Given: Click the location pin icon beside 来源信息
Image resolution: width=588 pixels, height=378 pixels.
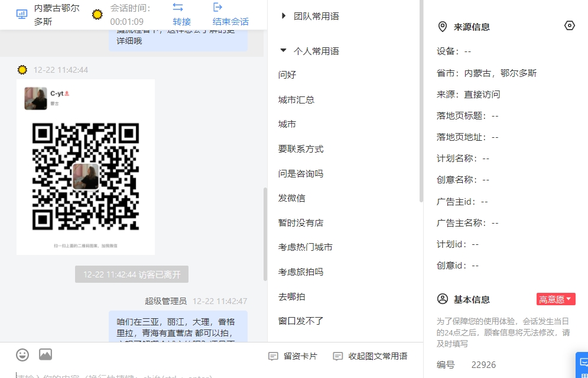Looking at the screenshot, I should click(x=443, y=27).
